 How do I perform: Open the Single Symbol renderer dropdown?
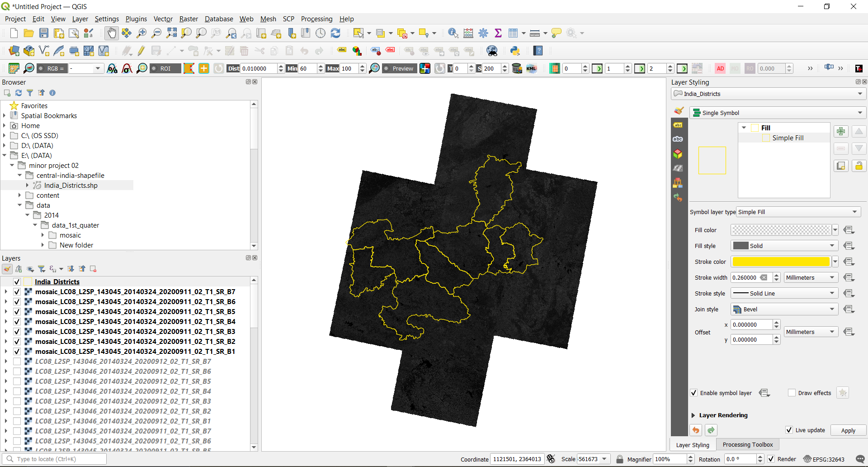(778, 113)
